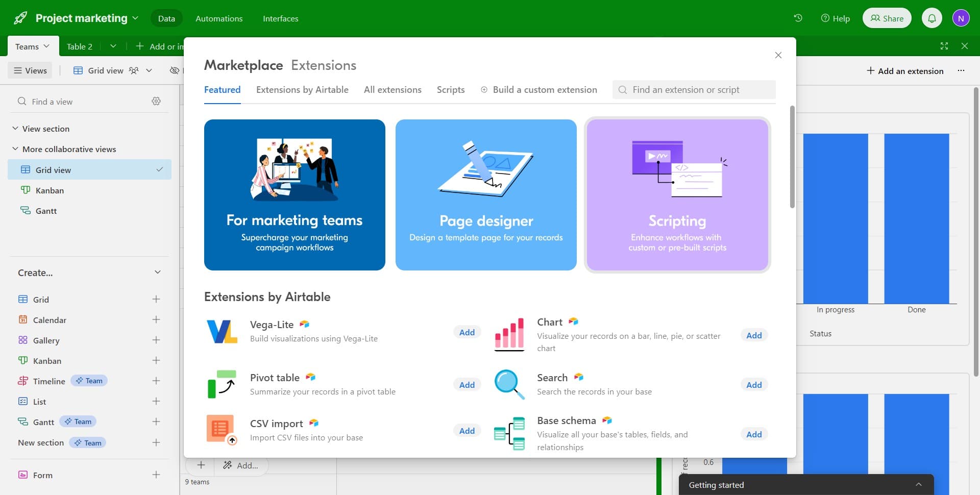The width and height of the screenshot is (980, 495).
Task: Click the Find an extension search field
Action: [x=694, y=90]
